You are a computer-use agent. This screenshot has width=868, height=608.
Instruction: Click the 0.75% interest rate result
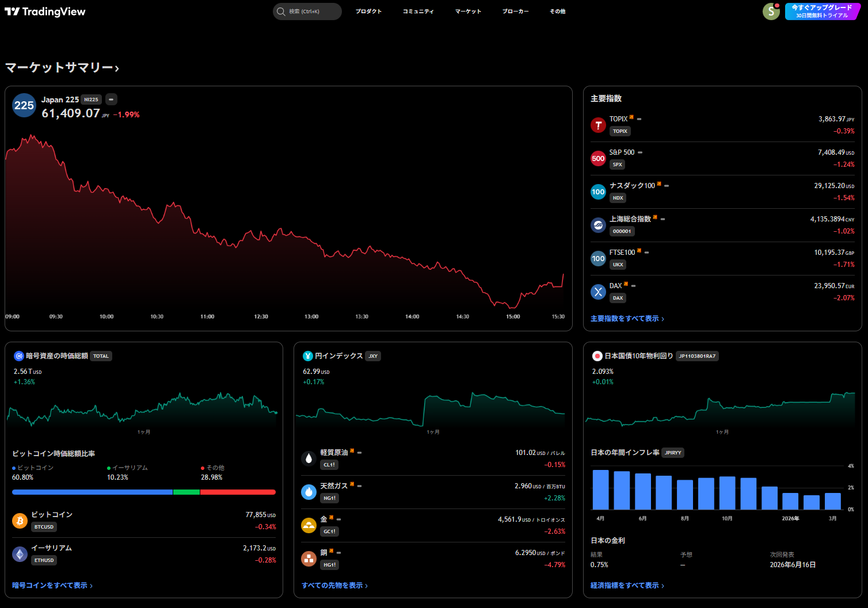point(599,565)
